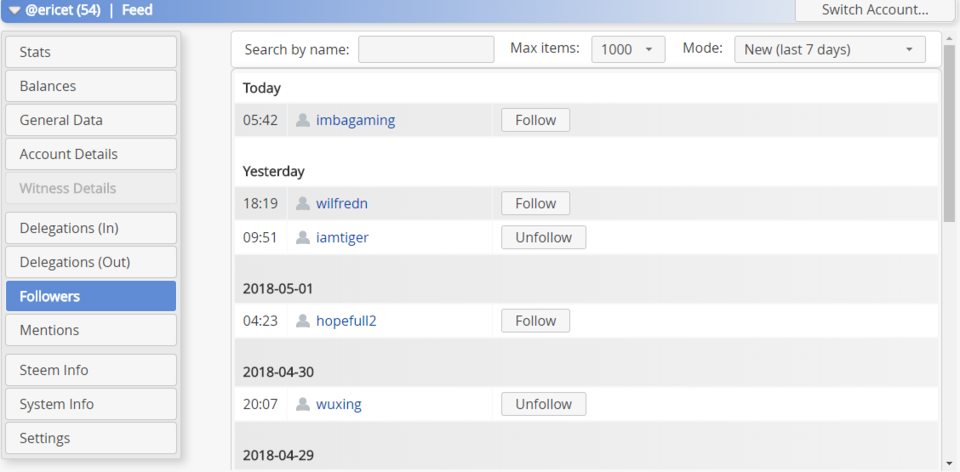Click the user avatar icon beside iamtiger

click(303, 237)
